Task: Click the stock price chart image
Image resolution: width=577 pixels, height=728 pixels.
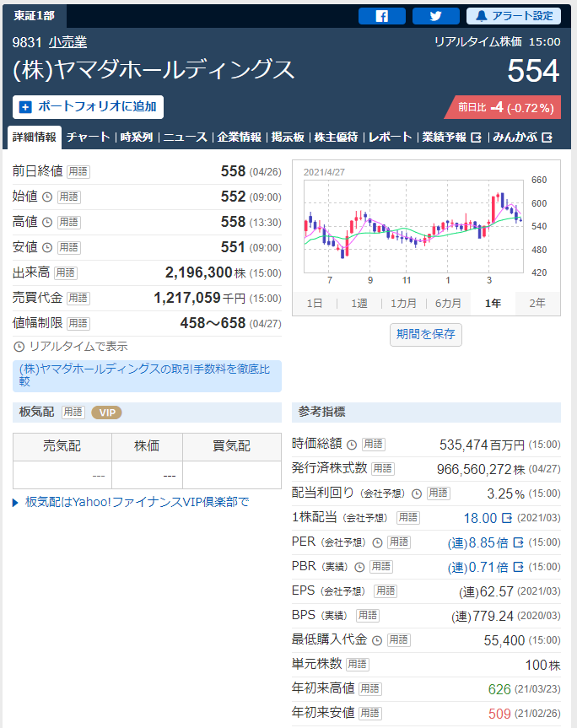Action: coord(426,228)
